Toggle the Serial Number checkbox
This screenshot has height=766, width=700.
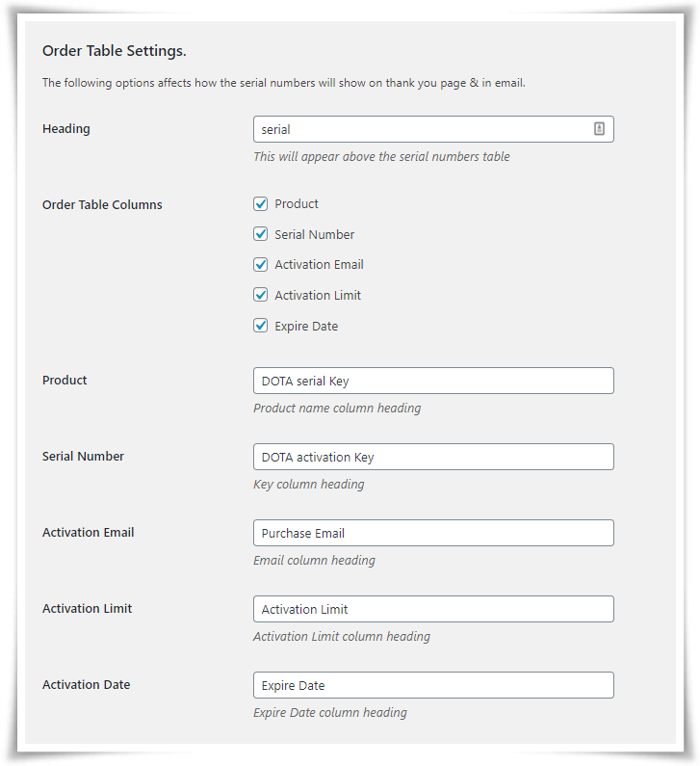click(x=261, y=234)
